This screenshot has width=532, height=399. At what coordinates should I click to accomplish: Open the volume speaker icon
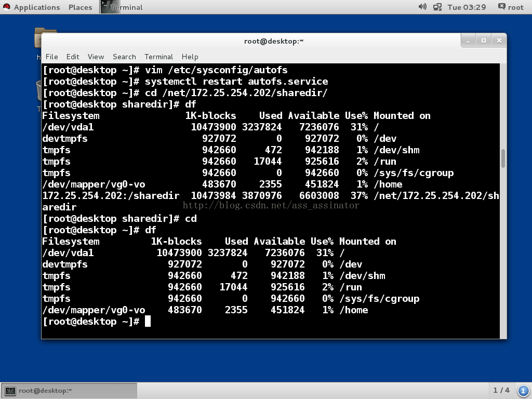422,7
